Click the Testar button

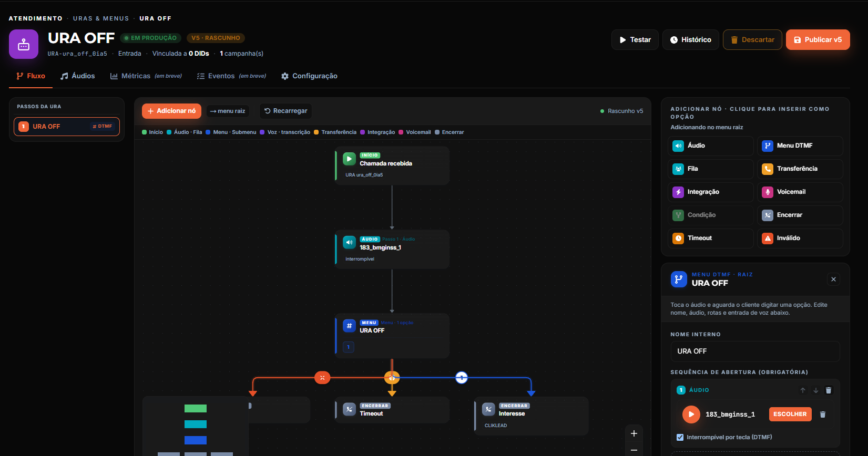[x=635, y=40]
